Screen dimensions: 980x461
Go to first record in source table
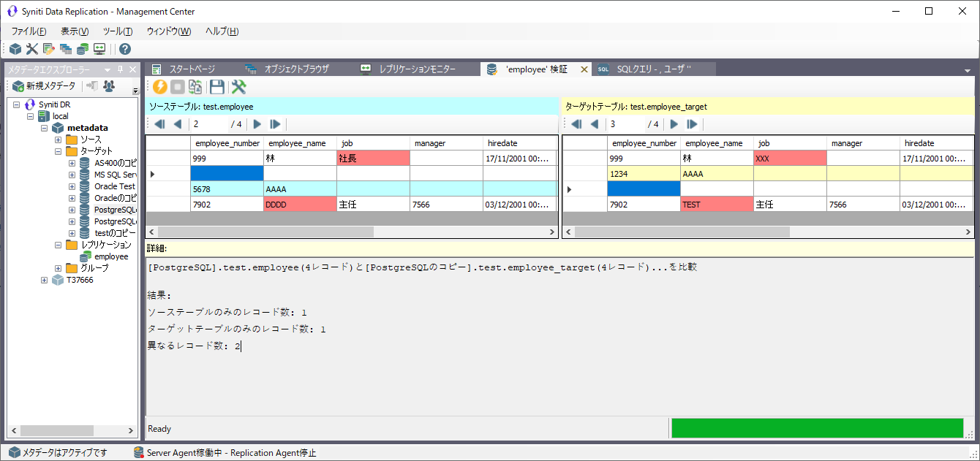click(160, 124)
